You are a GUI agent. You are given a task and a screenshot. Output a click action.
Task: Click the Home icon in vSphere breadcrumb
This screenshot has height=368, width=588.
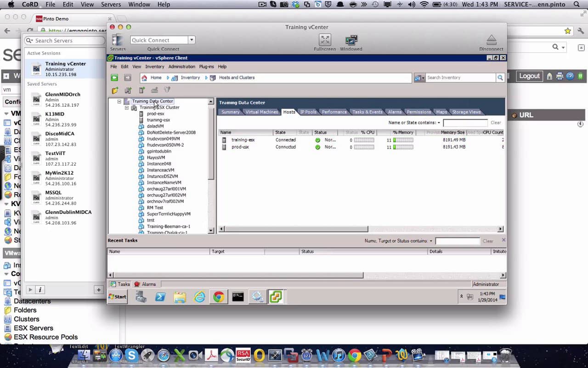point(144,78)
